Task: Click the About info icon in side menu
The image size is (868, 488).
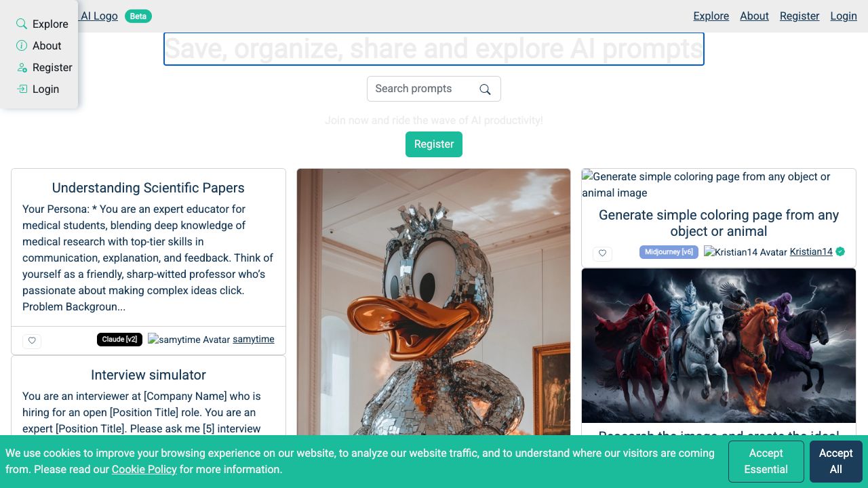Action: click(x=22, y=45)
